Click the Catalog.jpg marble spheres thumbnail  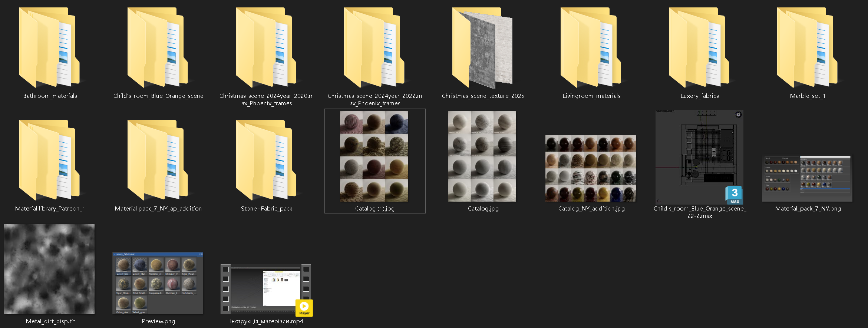click(x=482, y=156)
